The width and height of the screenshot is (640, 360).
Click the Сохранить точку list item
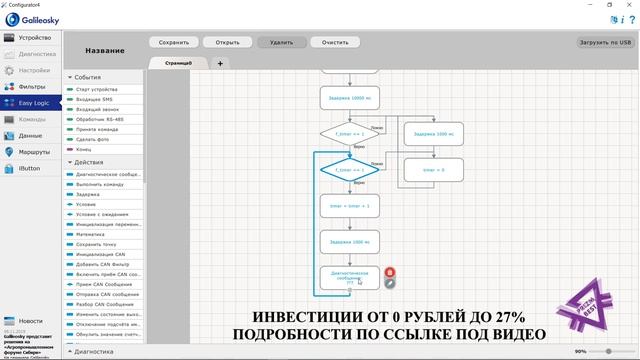pos(104,244)
